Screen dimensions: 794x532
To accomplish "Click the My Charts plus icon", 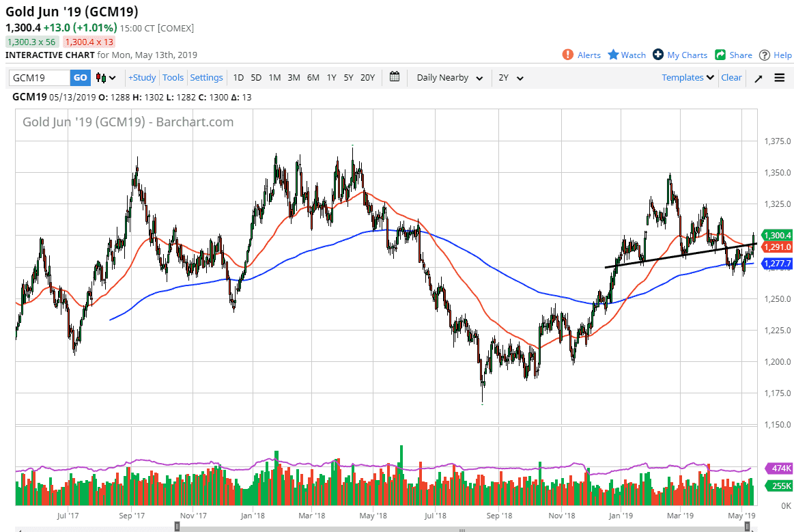I will pos(657,54).
